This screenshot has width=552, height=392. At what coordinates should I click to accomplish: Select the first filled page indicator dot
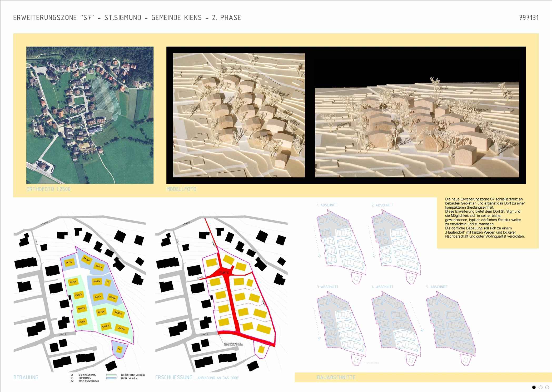pyautogui.click(x=534, y=387)
